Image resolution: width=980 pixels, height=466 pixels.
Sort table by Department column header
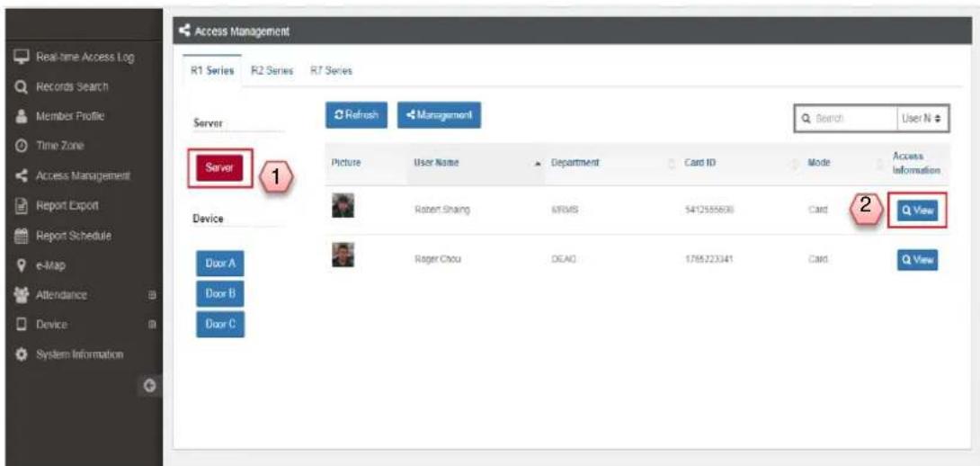coord(575,163)
